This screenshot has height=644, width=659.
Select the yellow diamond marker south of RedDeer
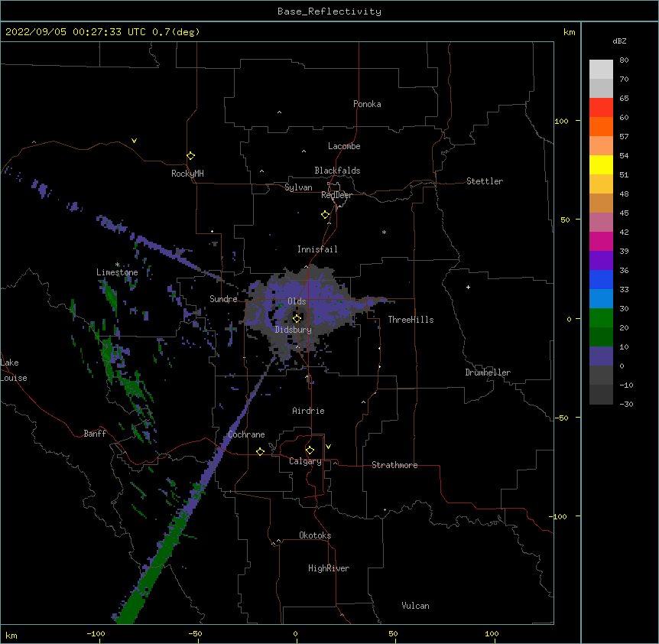[x=325, y=215]
